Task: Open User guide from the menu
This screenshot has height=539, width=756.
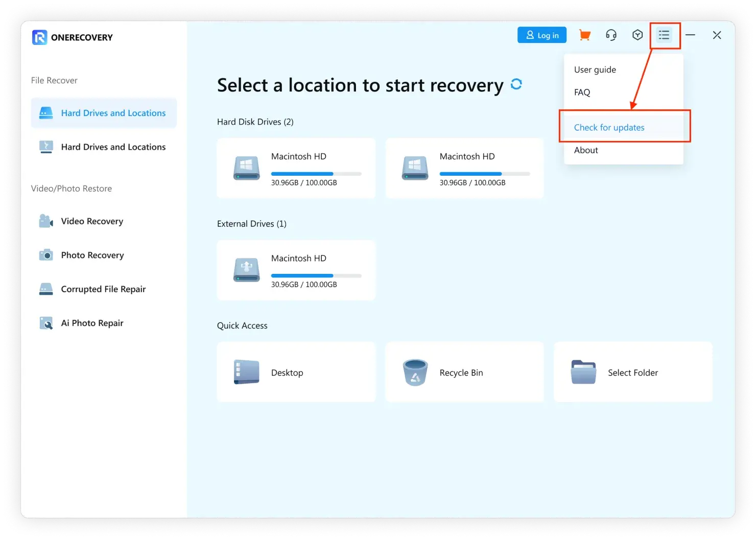Action: click(x=595, y=69)
